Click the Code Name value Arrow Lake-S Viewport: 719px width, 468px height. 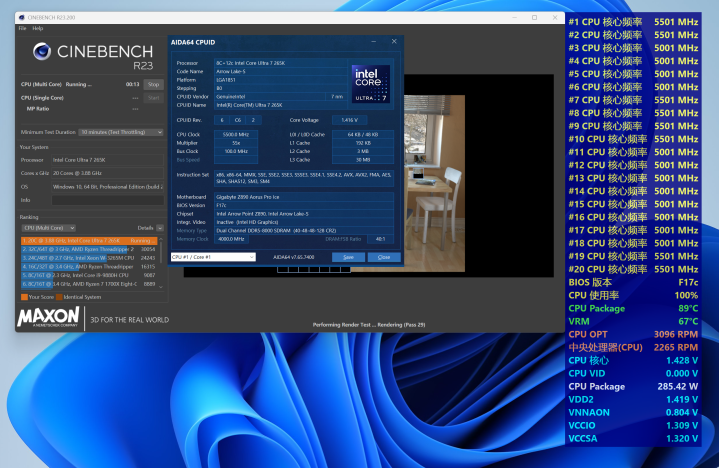(x=281, y=72)
